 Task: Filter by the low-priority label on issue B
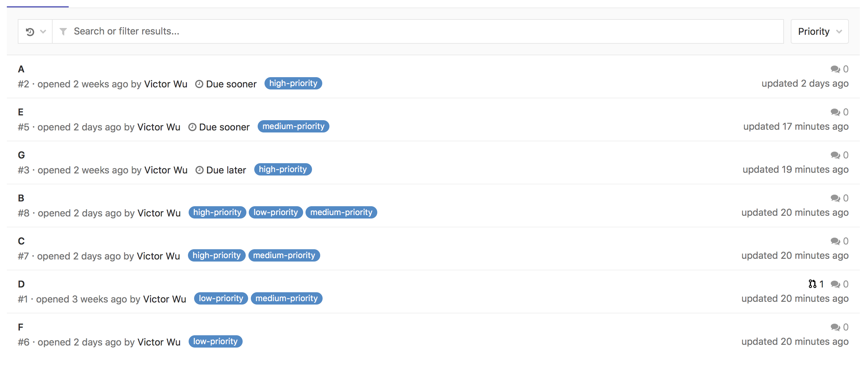pyautogui.click(x=275, y=212)
